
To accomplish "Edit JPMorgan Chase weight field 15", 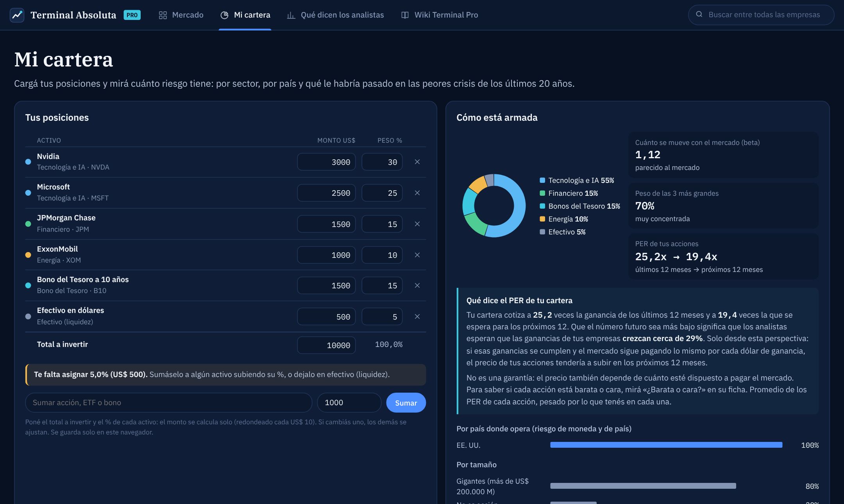I will coord(382,224).
